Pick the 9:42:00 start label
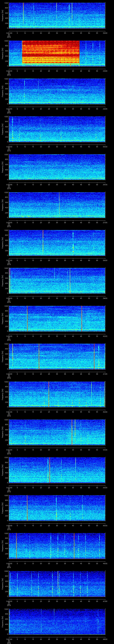The image size is (114, 644). 9,450
